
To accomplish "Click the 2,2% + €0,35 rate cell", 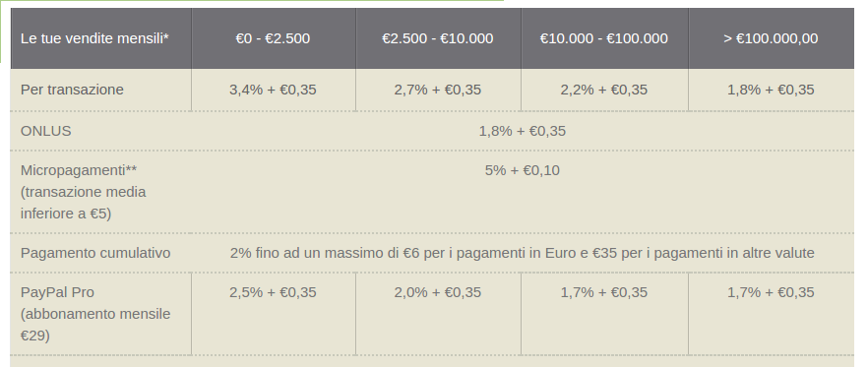I will (x=604, y=90).
